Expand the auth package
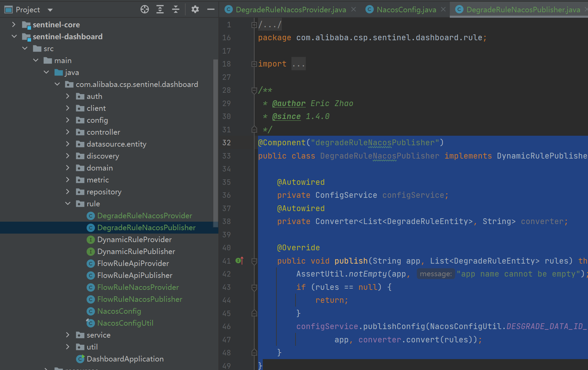This screenshot has width=588, height=370. click(x=68, y=96)
